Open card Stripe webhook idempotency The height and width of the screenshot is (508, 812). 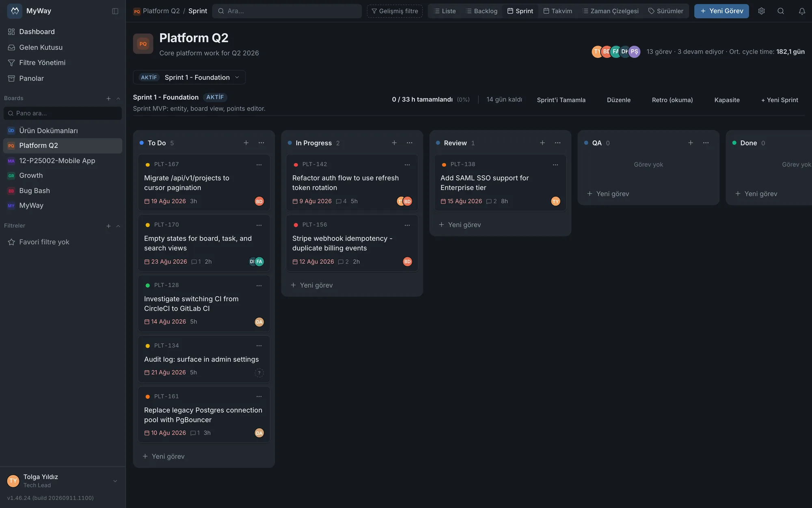pyautogui.click(x=352, y=243)
